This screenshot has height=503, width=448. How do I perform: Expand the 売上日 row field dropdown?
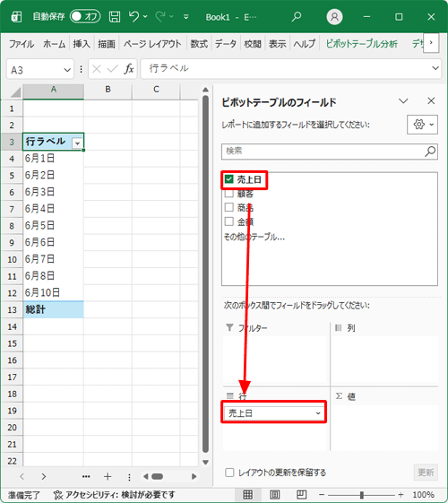tap(318, 413)
